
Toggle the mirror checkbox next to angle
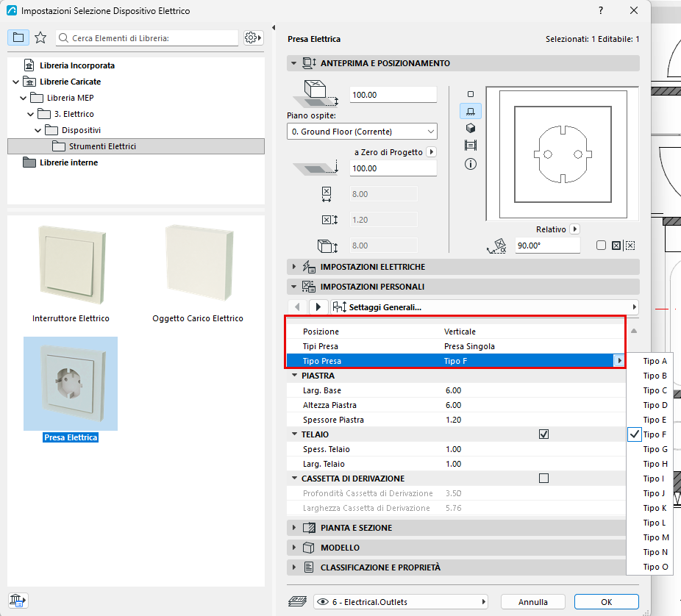coord(601,246)
